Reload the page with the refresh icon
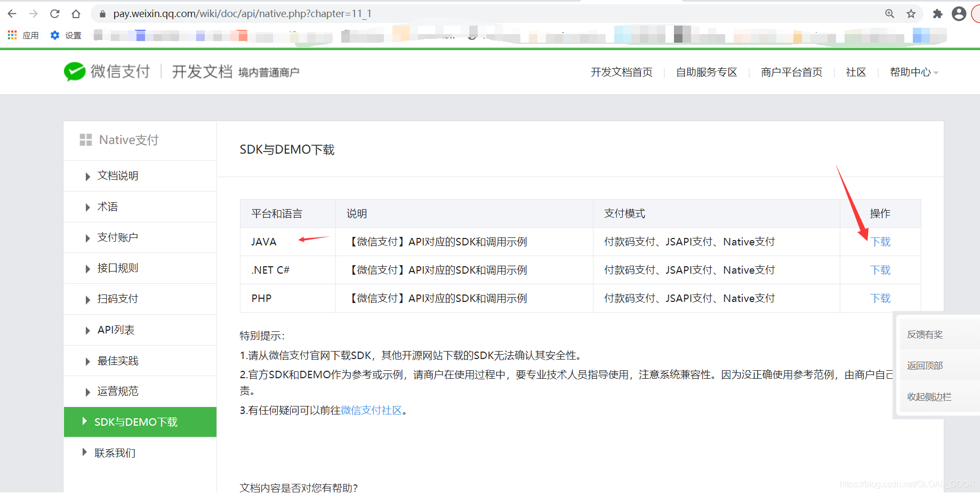Screen dimensions: 980x494 54,14
